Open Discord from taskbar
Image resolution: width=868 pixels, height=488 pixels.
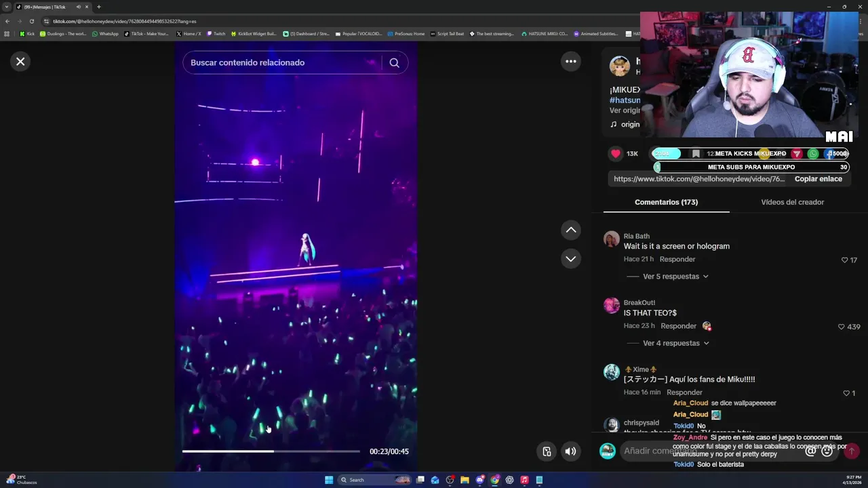[x=479, y=480]
